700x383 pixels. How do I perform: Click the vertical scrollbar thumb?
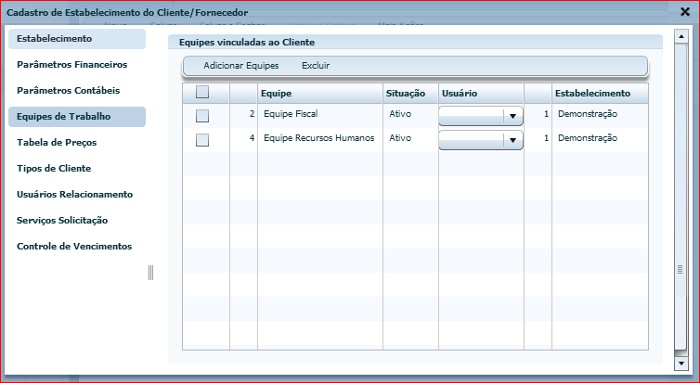[680, 197]
